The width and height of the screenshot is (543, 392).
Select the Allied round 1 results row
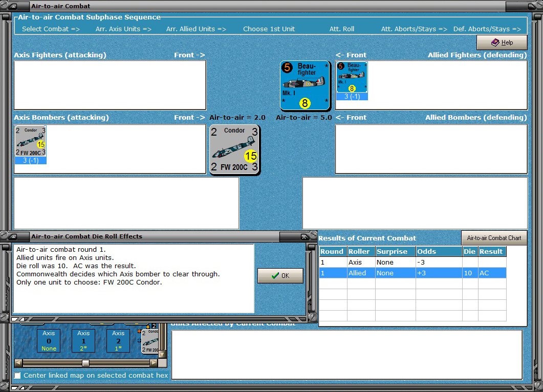[x=412, y=273]
